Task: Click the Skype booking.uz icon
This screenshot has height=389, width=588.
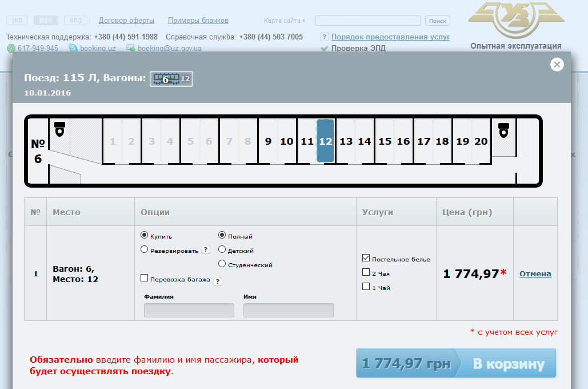Action: pos(73,49)
